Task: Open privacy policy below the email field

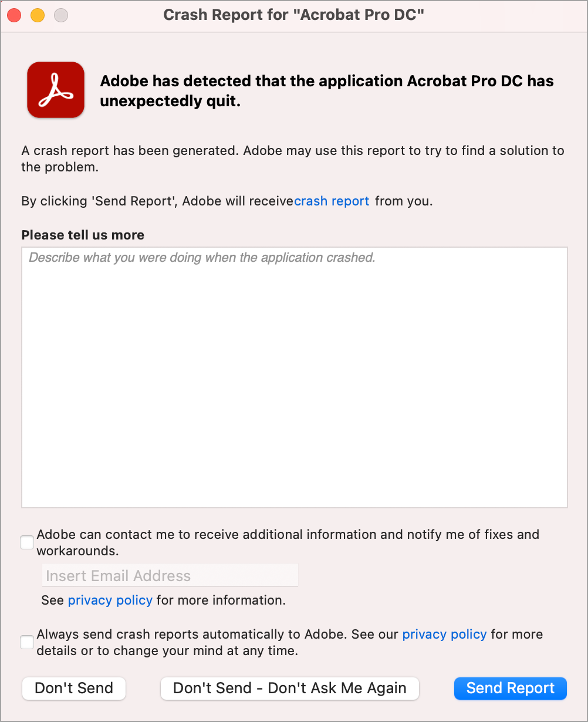Action: [x=110, y=600]
